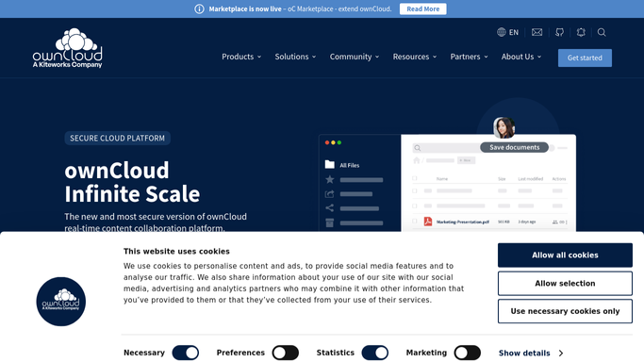The width and height of the screenshot is (644, 362).
Task: Click the Read More button in the banner
Action: pos(423,8)
